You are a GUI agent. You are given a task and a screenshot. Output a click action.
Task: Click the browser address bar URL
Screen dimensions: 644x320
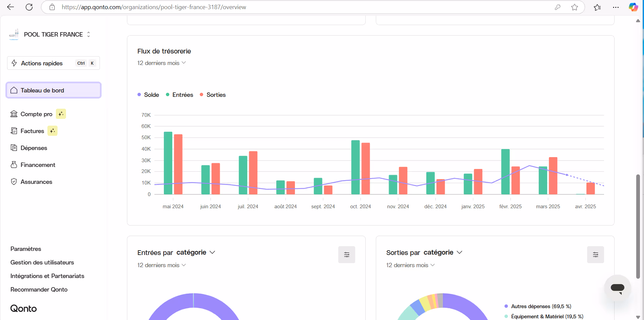pos(154,7)
